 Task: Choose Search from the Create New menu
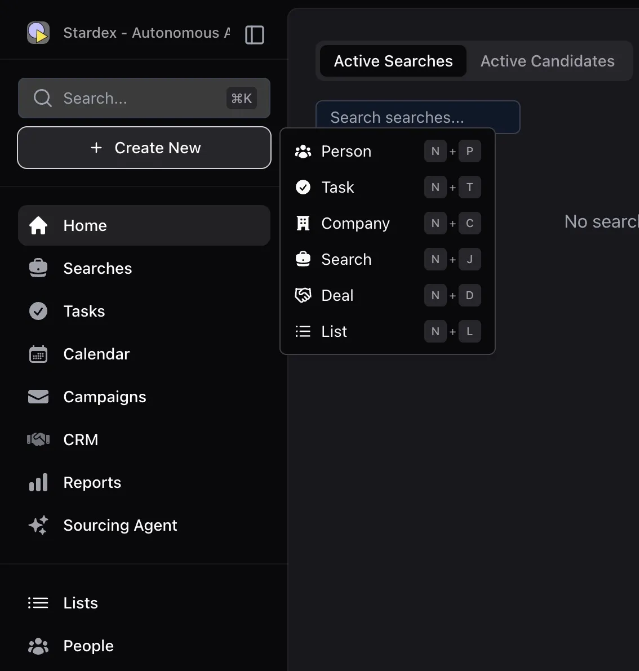[x=388, y=259]
